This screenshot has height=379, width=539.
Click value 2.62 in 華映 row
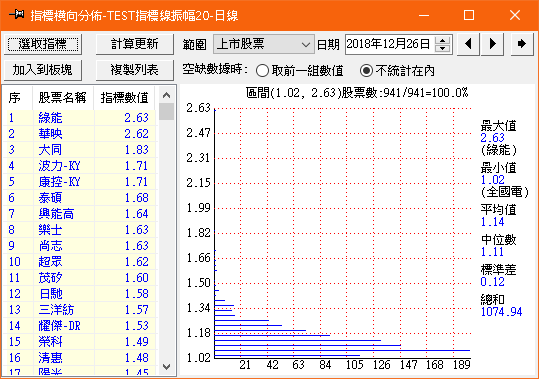[x=136, y=134]
